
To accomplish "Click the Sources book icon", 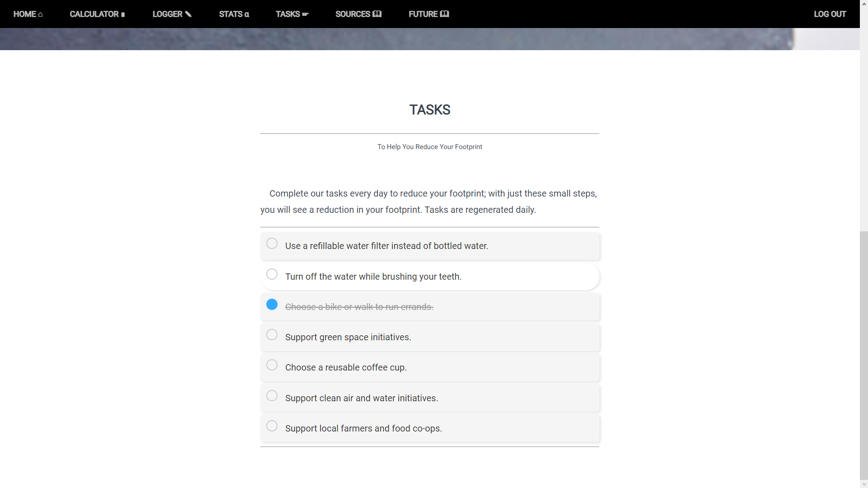I will coord(377,14).
